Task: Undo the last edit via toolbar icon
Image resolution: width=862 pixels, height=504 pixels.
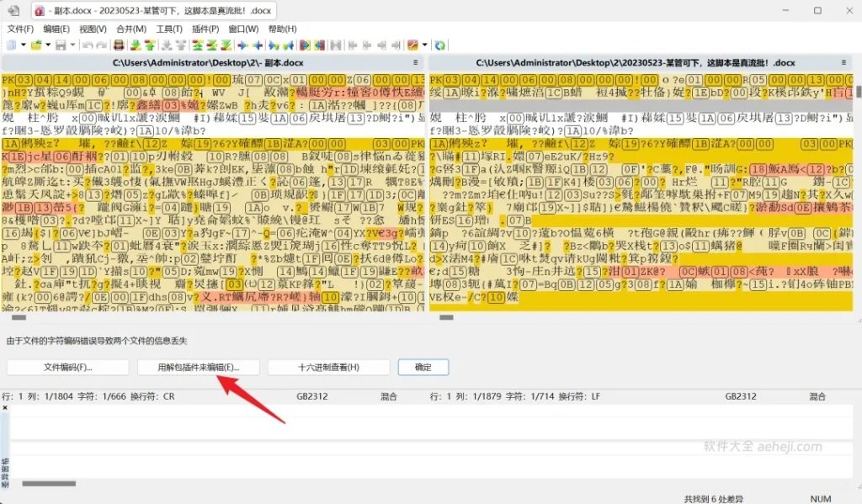Action: (88, 43)
